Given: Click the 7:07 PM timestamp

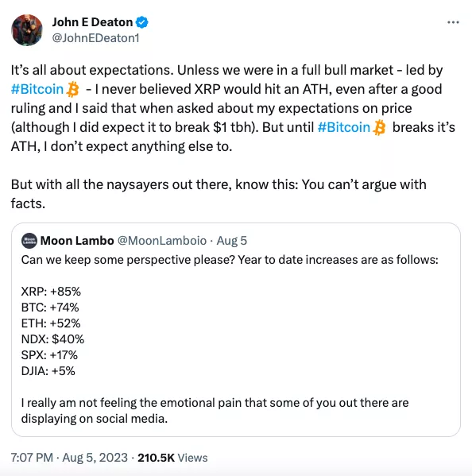Looking at the screenshot, I should click(32, 458).
